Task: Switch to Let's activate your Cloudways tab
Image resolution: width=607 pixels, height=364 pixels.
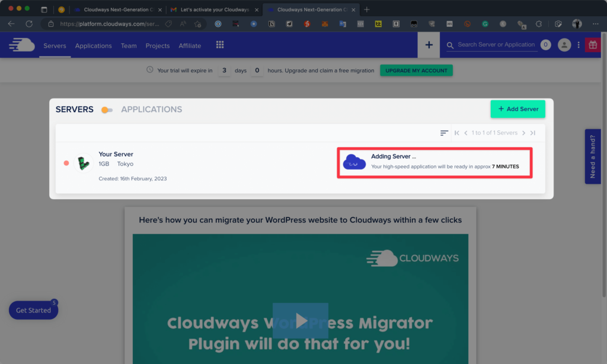Action: click(x=215, y=9)
